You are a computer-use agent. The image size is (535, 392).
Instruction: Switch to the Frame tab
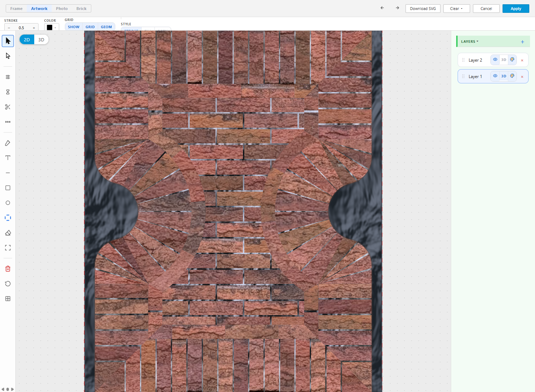click(16, 9)
